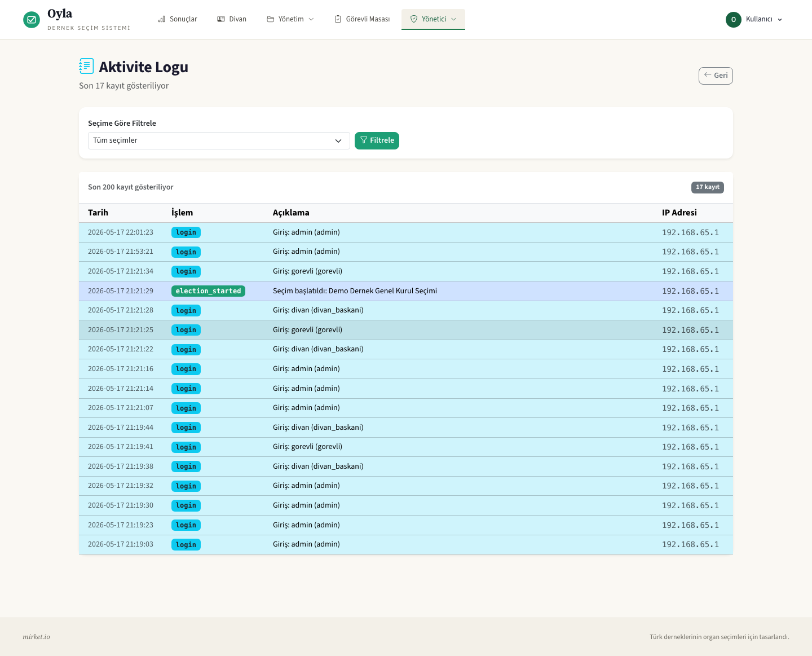Image resolution: width=812 pixels, height=656 pixels.
Task: Click the login badge at 21:21:28
Action: [186, 311]
